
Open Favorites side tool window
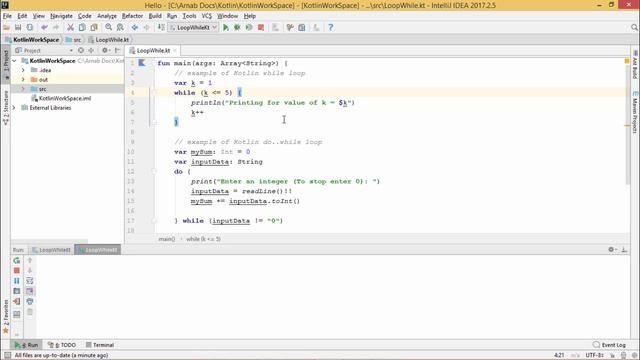6,317
